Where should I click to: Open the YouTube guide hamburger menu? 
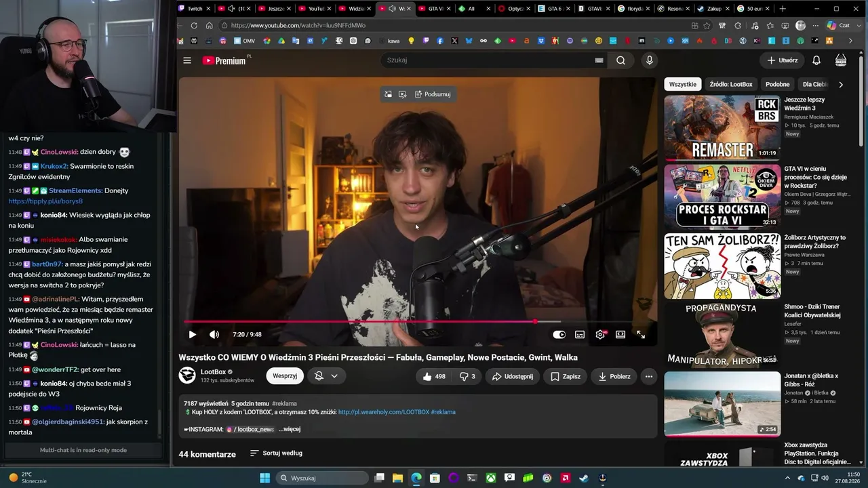pos(187,60)
